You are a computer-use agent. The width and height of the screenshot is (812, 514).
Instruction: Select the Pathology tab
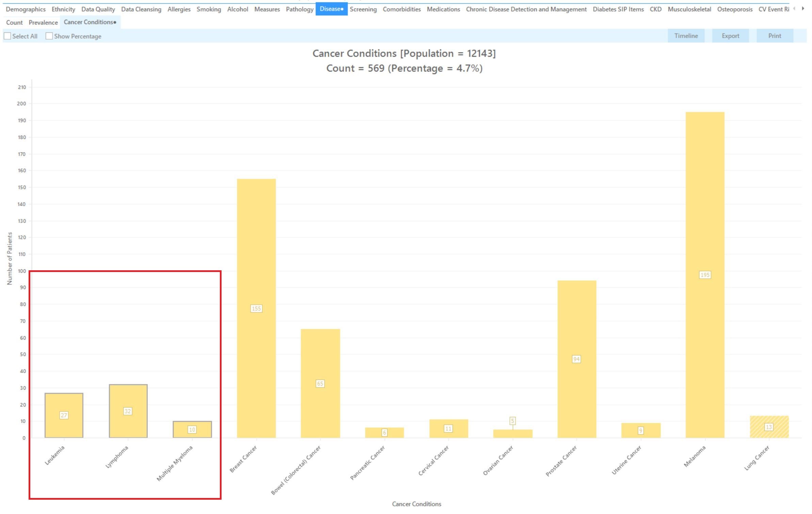299,9
